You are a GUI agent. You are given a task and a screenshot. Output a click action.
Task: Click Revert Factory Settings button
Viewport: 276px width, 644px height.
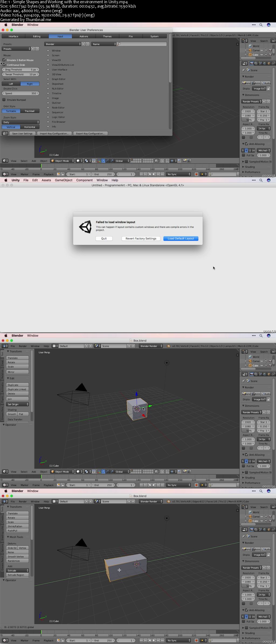click(x=141, y=238)
